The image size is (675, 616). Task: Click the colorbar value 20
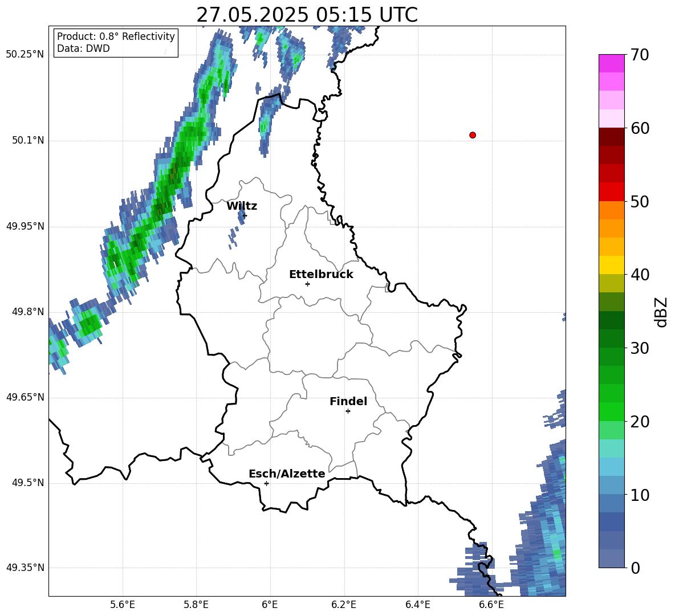coord(640,422)
